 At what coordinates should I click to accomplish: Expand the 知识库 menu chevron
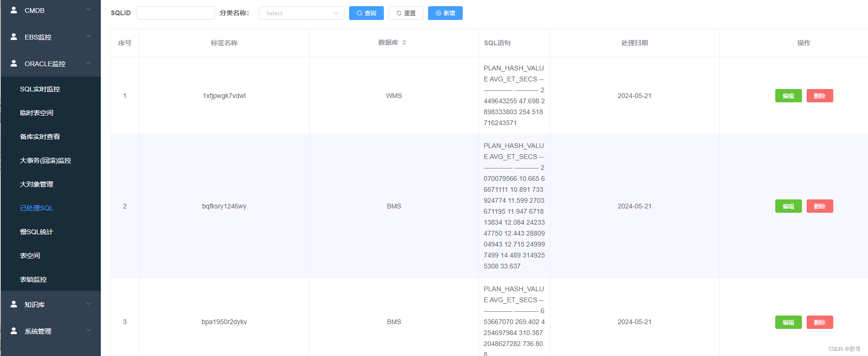point(88,304)
